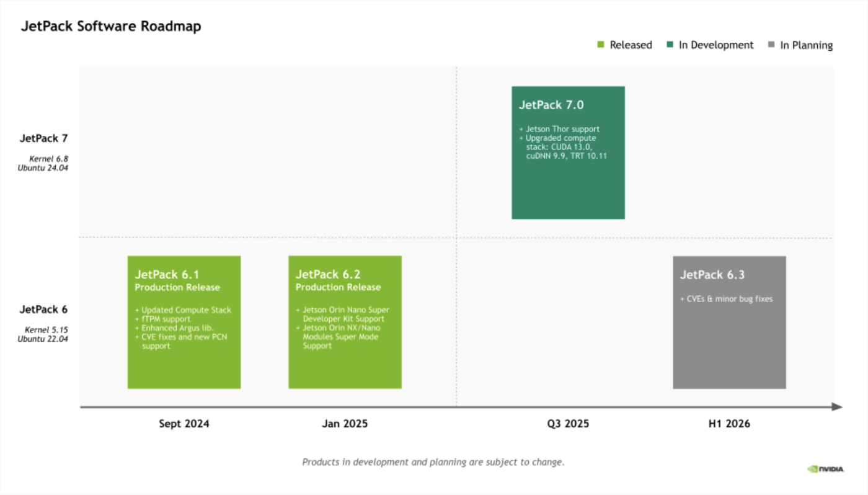868x495 pixels.
Task: Click the JetPack Software Roadmap title
Action: coord(111,26)
